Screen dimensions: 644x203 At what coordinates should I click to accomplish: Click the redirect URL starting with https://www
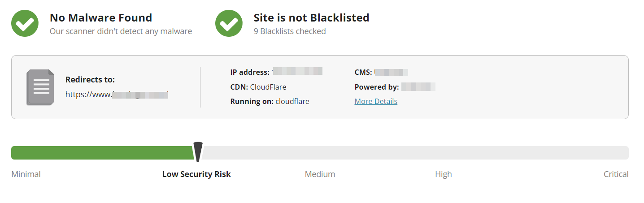point(117,94)
